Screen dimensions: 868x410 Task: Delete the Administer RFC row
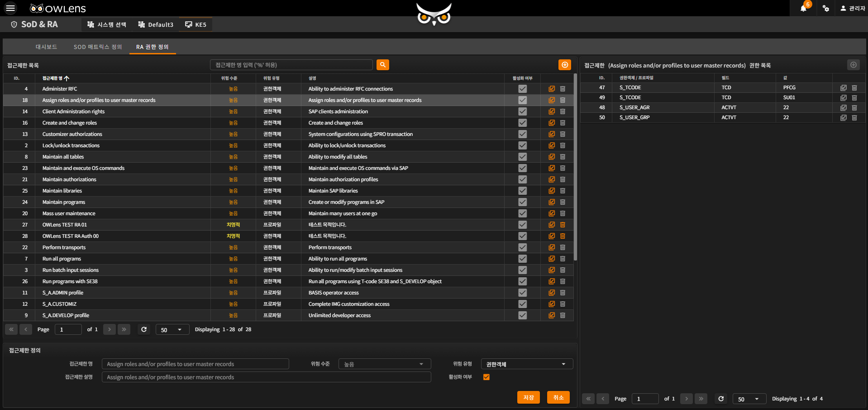563,89
